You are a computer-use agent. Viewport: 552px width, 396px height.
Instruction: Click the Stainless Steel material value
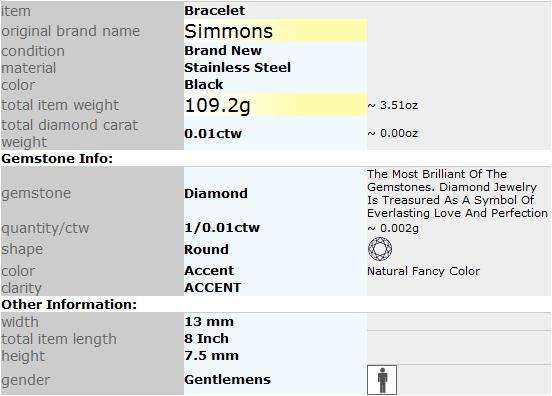[x=238, y=68]
